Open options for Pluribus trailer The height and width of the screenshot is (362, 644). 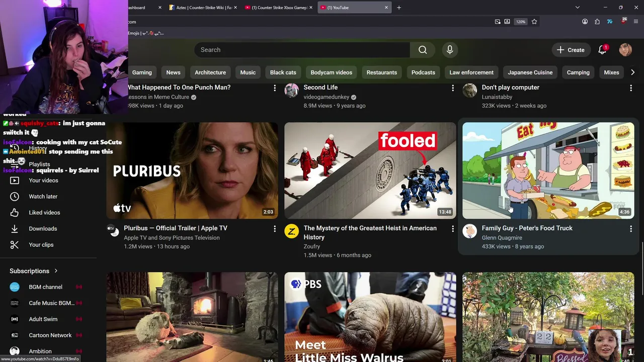point(275,229)
